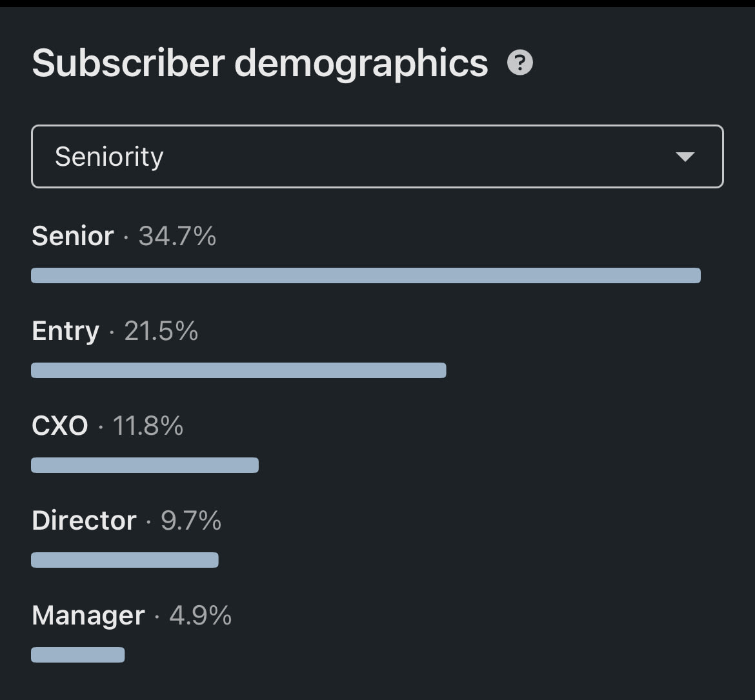Click the Entry percentage bar
This screenshot has width=755, height=700.
tap(239, 370)
